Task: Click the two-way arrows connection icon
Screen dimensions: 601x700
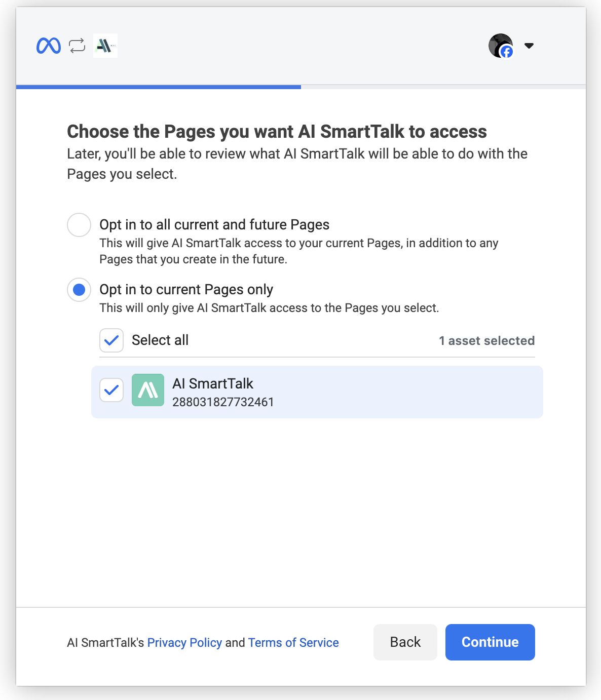Action: [77, 46]
